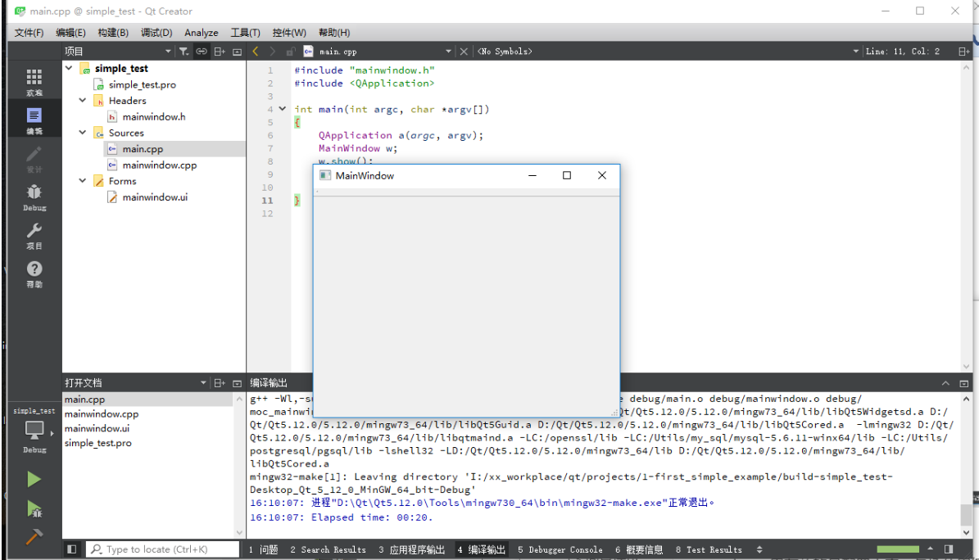Fold the main function code block
Image resolution: width=979 pixels, height=560 pixels.
(282, 109)
